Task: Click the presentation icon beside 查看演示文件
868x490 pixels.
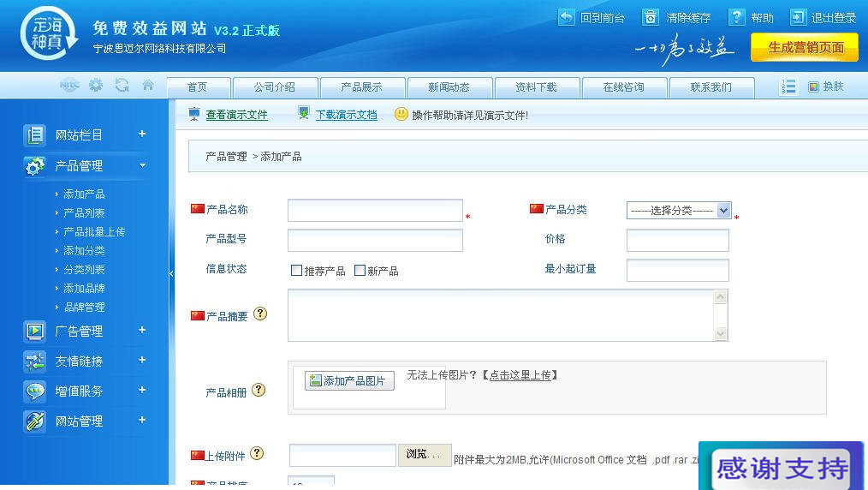Action: point(193,114)
